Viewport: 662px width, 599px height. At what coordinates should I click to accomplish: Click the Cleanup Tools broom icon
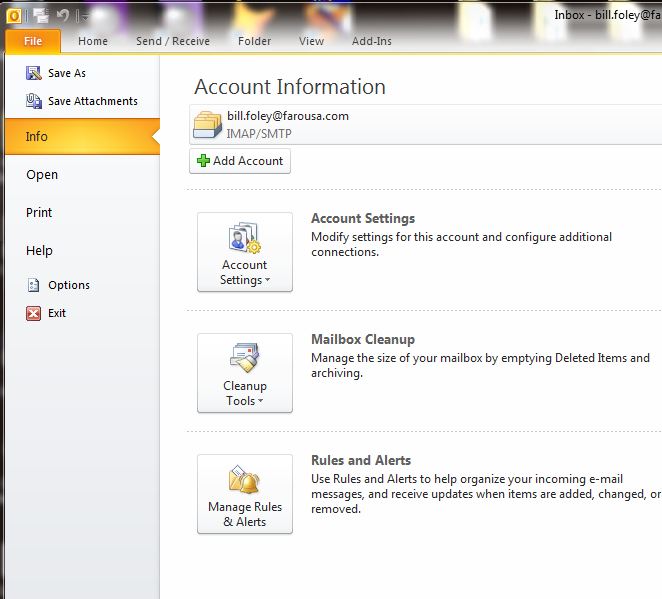click(245, 358)
